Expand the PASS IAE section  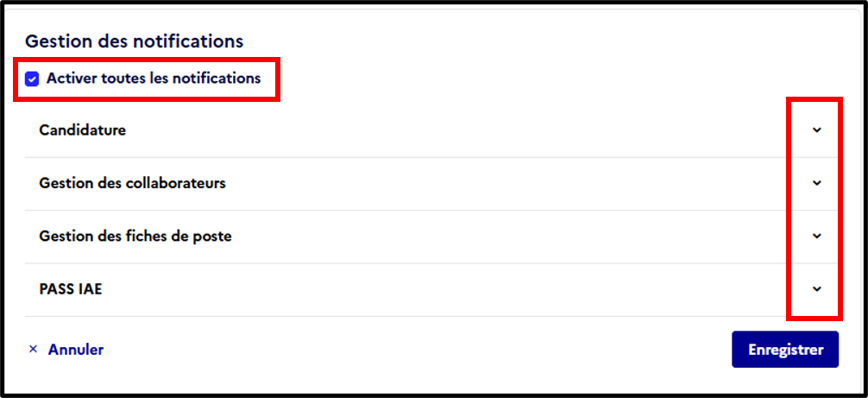(431, 289)
